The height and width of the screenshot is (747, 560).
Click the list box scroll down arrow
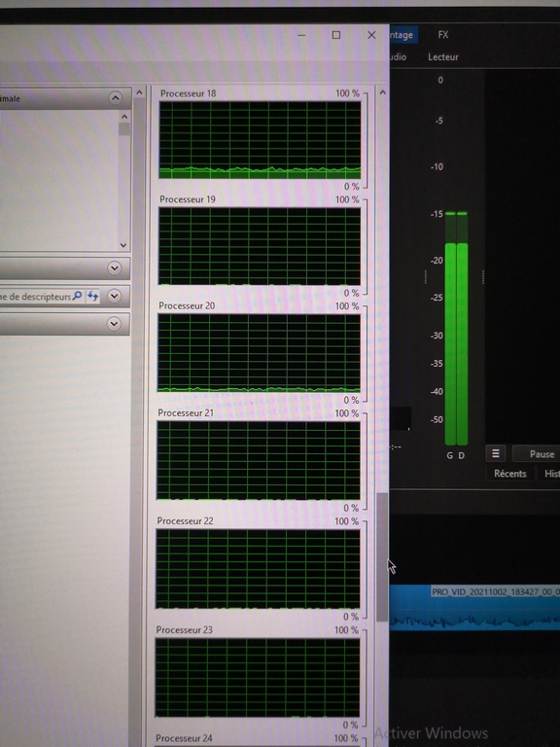click(x=123, y=245)
